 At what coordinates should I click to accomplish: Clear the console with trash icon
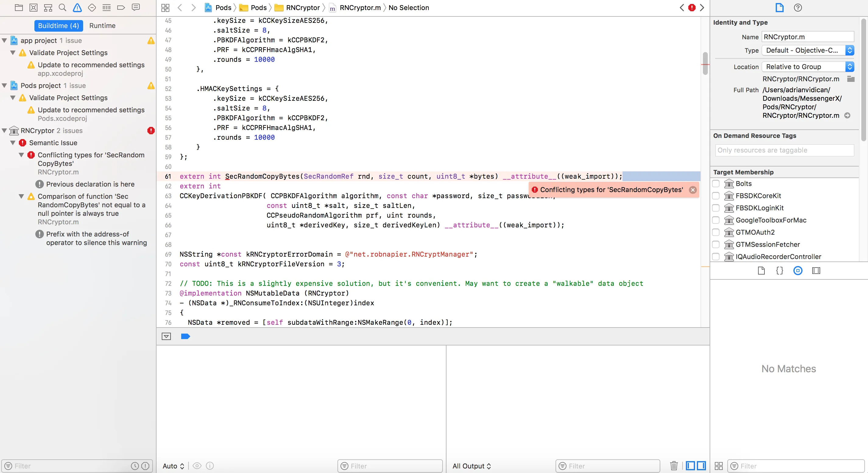[674, 466]
